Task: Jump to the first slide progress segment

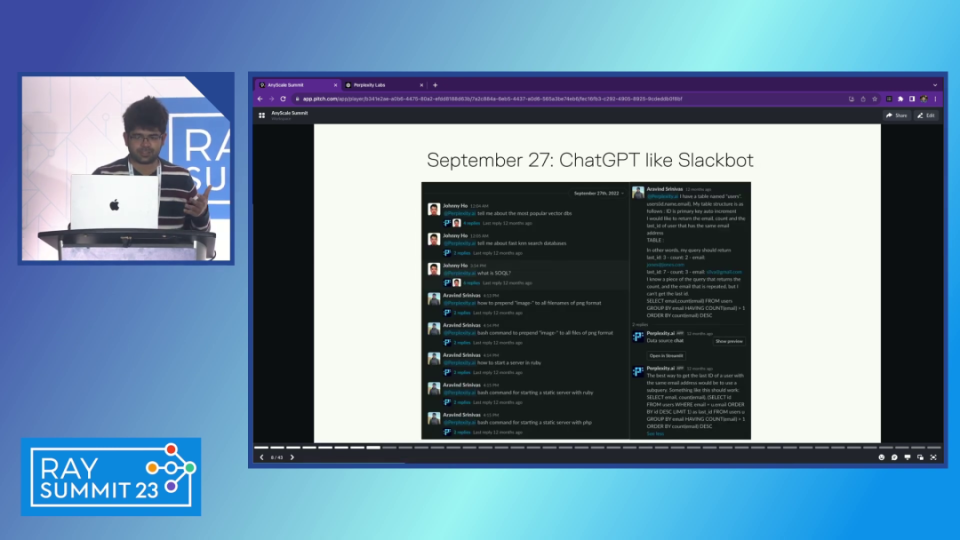Action: point(261,448)
